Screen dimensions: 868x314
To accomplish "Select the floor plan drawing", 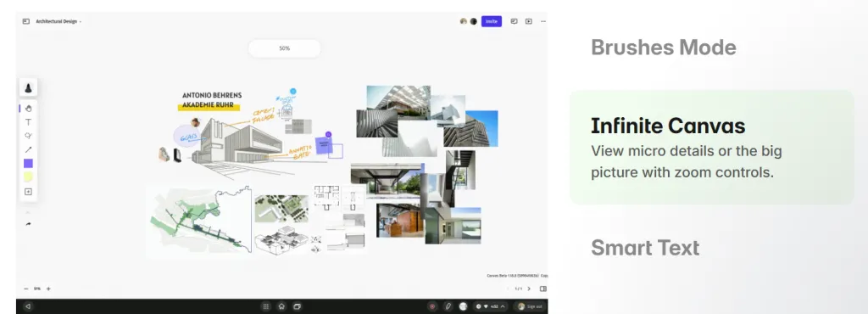I will tap(326, 198).
